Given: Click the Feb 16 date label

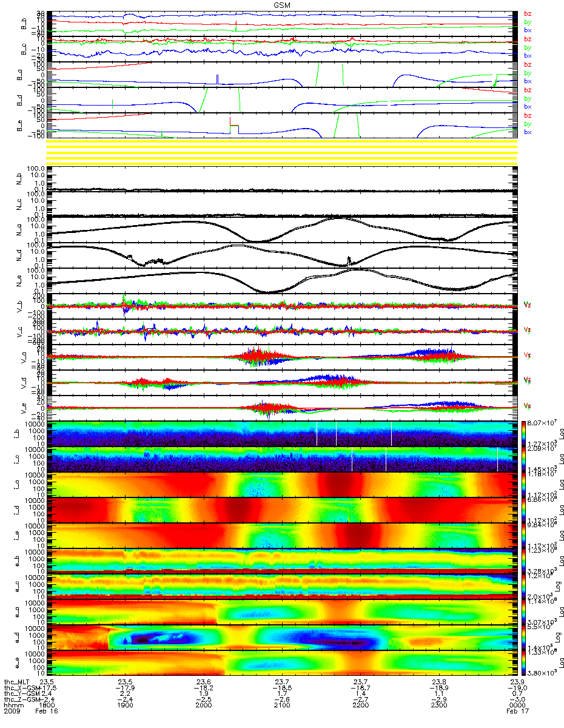Looking at the screenshot, I should (x=47, y=712).
